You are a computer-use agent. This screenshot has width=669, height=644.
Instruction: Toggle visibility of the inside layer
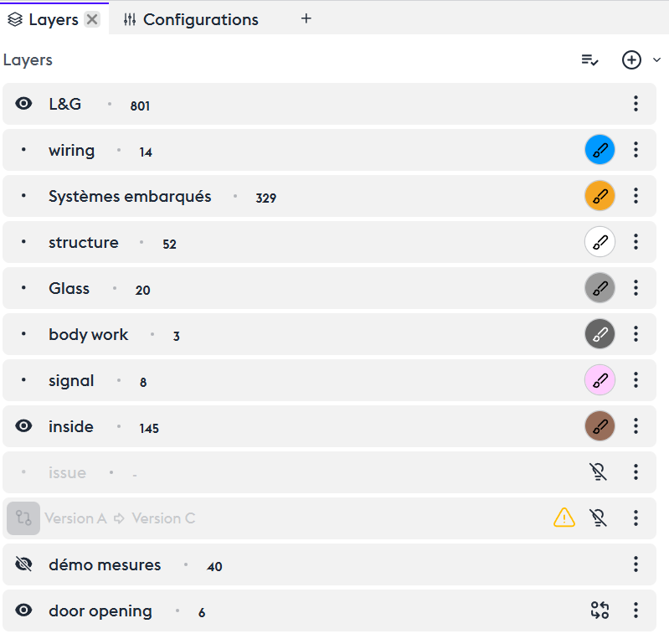point(24,426)
